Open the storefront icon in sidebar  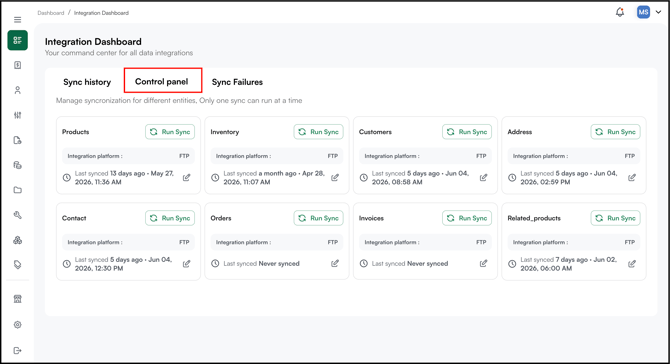(18, 299)
